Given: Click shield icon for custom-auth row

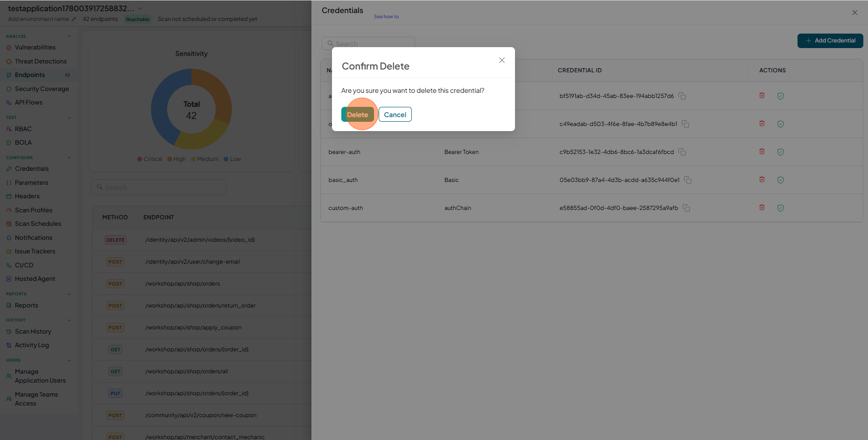Looking at the screenshot, I should tap(780, 208).
